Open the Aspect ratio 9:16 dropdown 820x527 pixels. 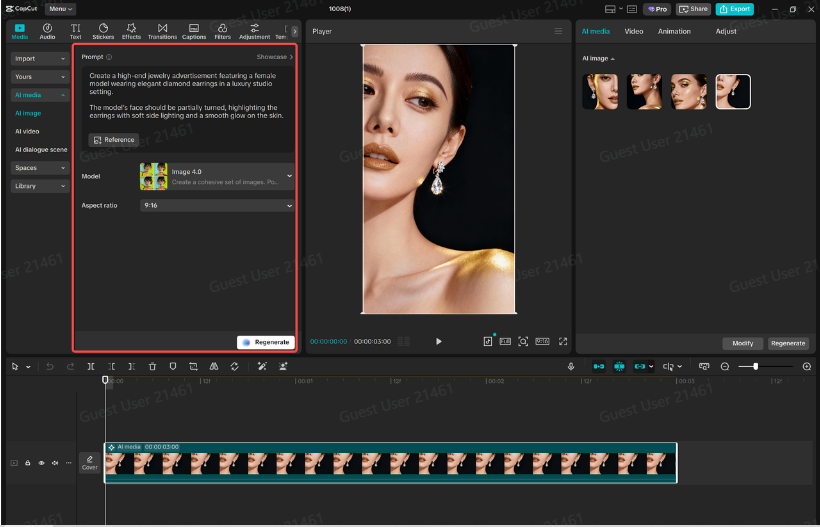click(217, 205)
